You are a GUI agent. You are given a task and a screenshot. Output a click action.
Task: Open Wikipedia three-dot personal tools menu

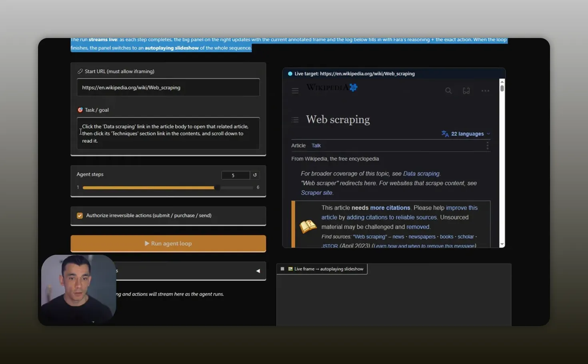click(485, 91)
